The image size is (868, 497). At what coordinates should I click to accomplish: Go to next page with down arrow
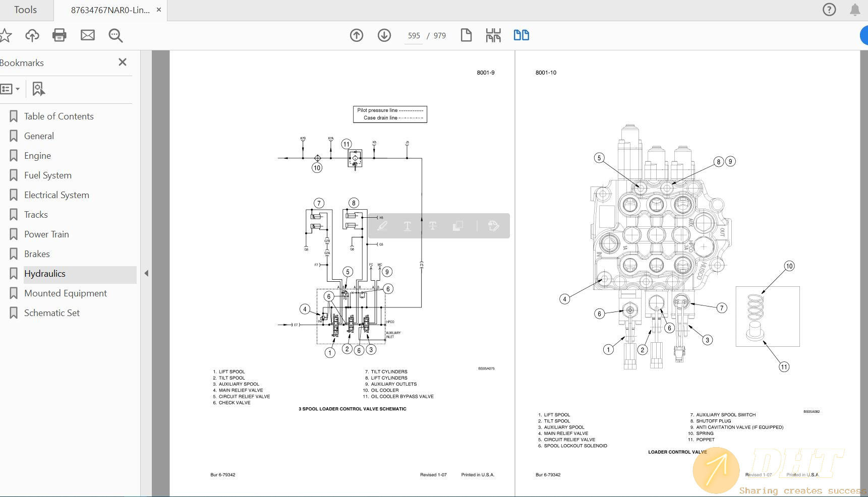pyautogui.click(x=384, y=35)
